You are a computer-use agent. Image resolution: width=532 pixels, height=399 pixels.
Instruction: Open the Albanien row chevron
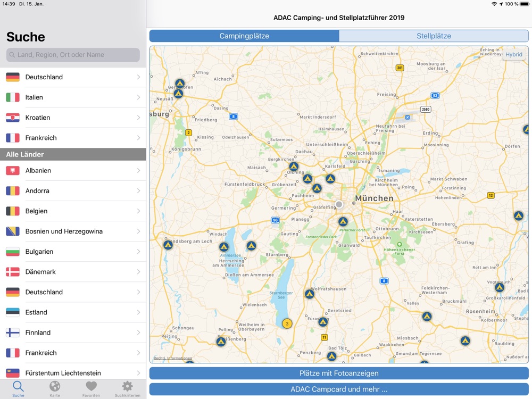pyautogui.click(x=138, y=170)
